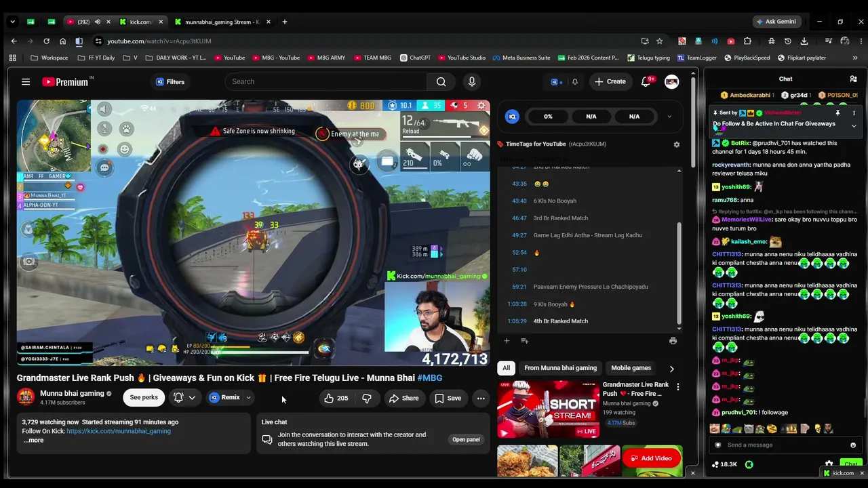Screen dimensions: 868x488
Task: Open the browser home page
Action: [62, 41]
